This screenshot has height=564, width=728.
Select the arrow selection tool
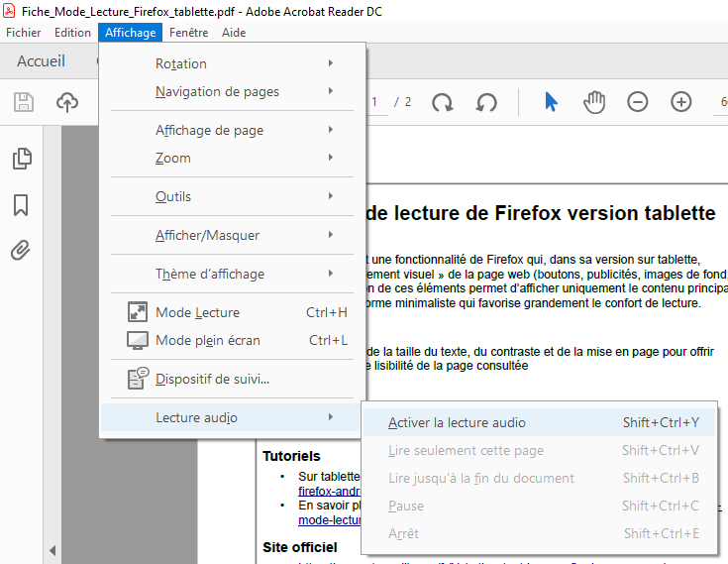pos(552,102)
